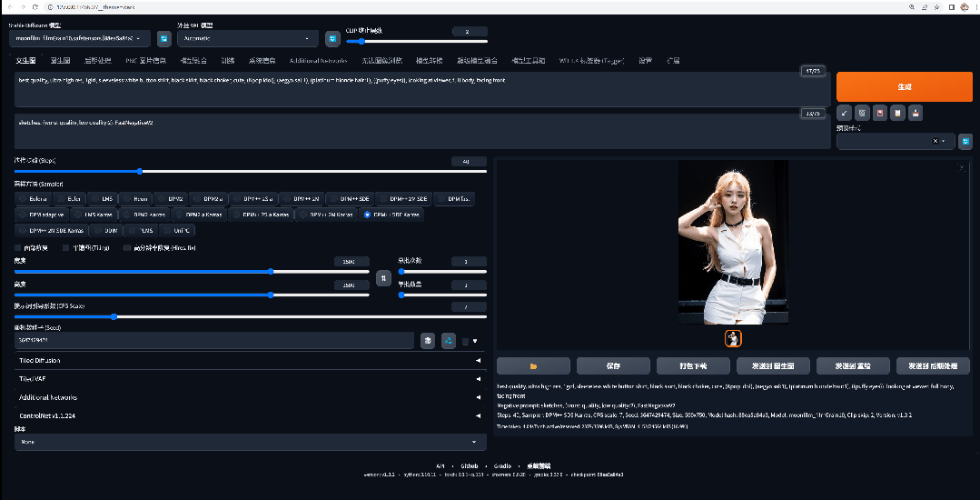The height and width of the screenshot is (500, 980).
Task: Open the Additional Networks tab
Action: coord(317,61)
